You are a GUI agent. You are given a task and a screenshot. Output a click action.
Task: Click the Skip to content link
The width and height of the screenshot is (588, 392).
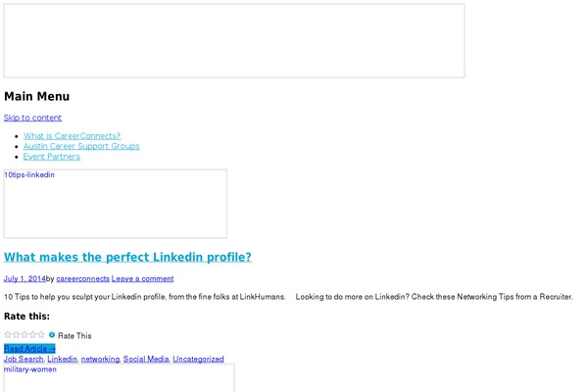click(x=32, y=118)
